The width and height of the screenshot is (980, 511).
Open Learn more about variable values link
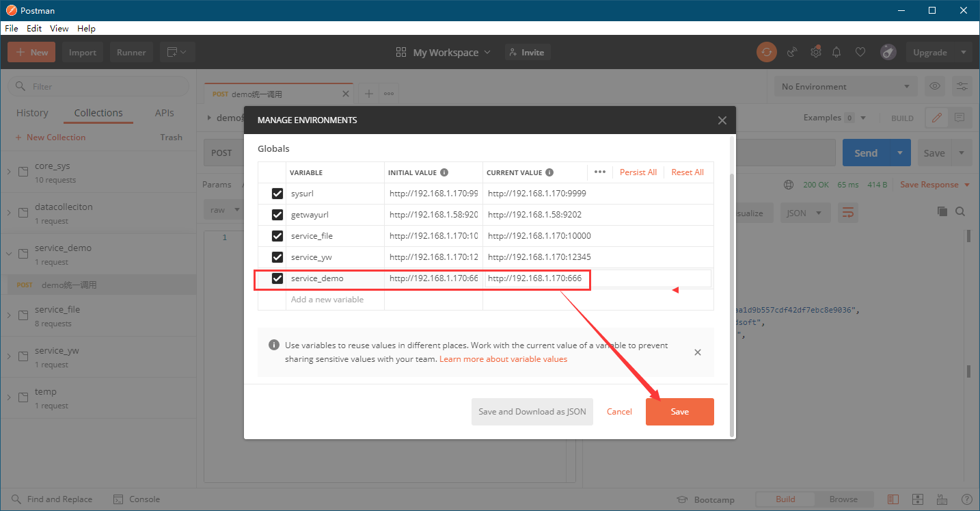503,359
